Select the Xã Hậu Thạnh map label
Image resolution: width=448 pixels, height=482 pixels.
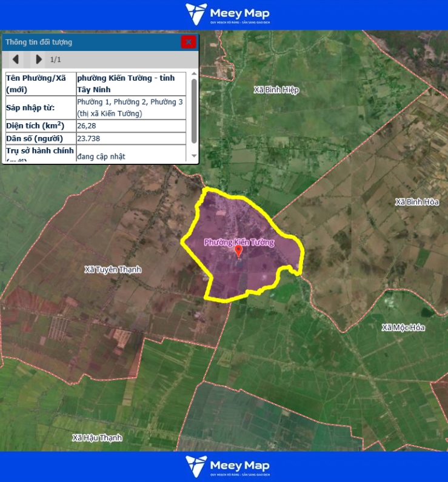coord(97,438)
